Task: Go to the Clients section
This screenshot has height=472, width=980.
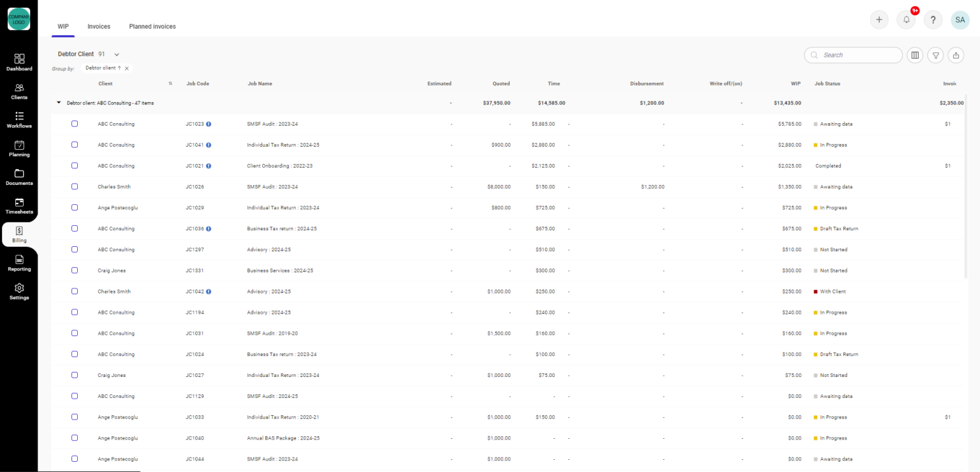Action: click(19, 91)
